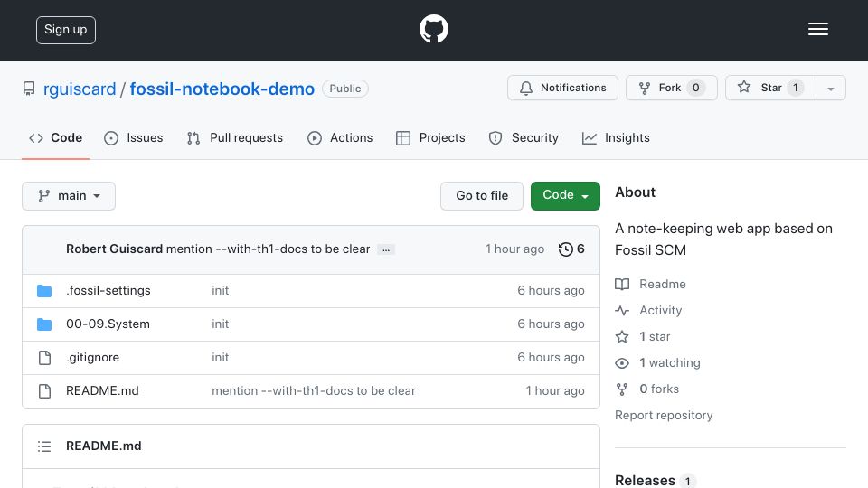The height and width of the screenshot is (488, 868).
Task: Open the fossil-notebook-demo repository link
Action: click(x=222, y=89)
